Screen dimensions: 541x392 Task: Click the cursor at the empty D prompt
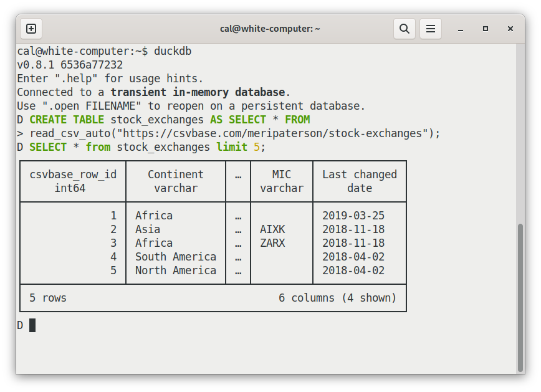click(32, 325)
